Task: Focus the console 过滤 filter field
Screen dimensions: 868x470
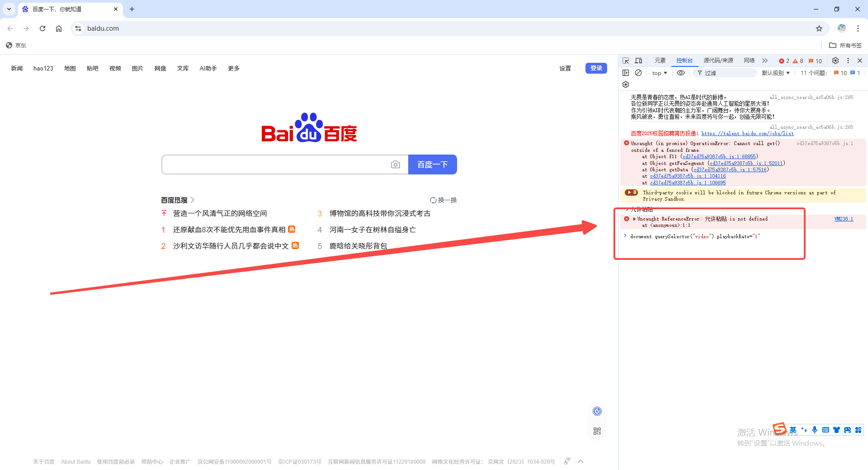Action: pos(726,73)
